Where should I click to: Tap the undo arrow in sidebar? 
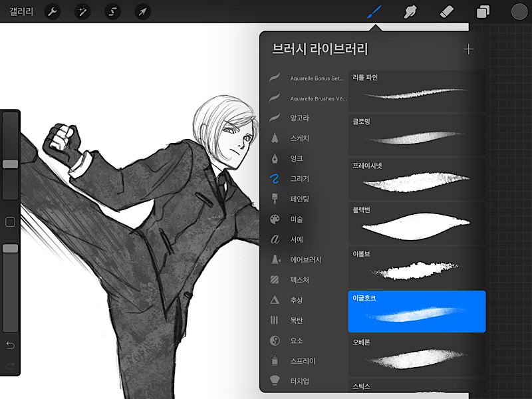point(10,345)
